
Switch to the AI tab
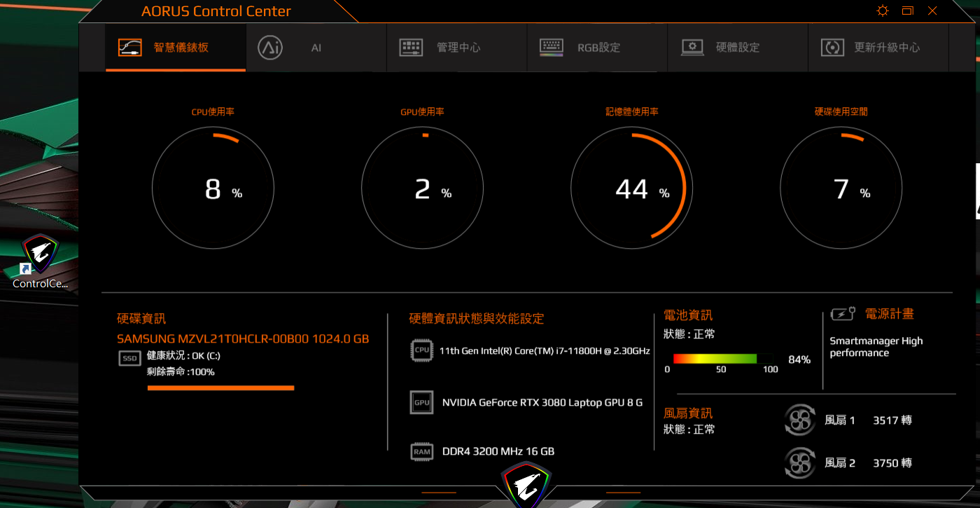pos(316,48)
